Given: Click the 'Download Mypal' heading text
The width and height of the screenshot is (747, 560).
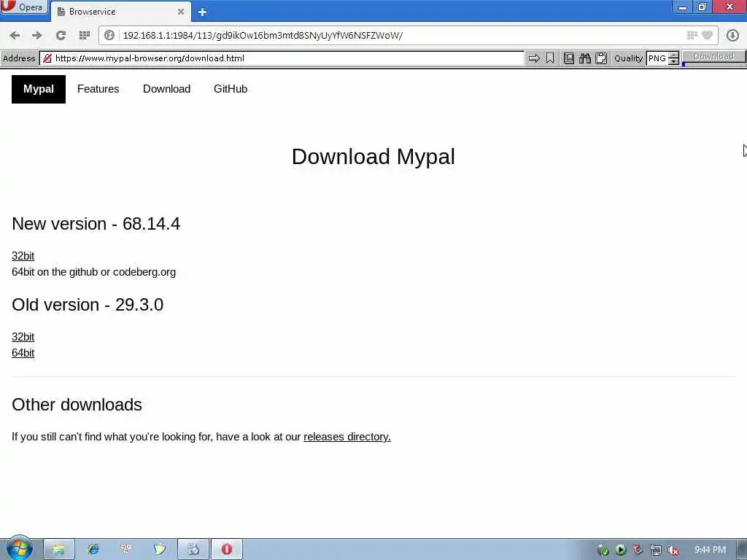Looking at the screenshot, I should (x=373, y=157).
